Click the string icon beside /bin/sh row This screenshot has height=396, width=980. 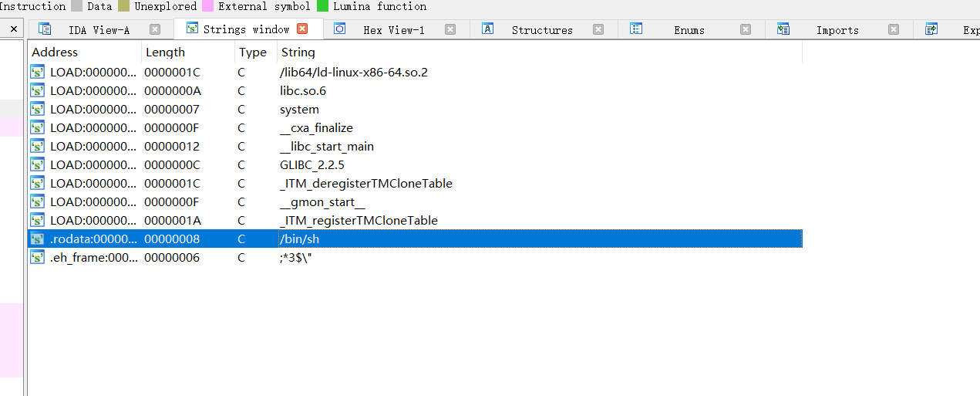tap(37, 239)
